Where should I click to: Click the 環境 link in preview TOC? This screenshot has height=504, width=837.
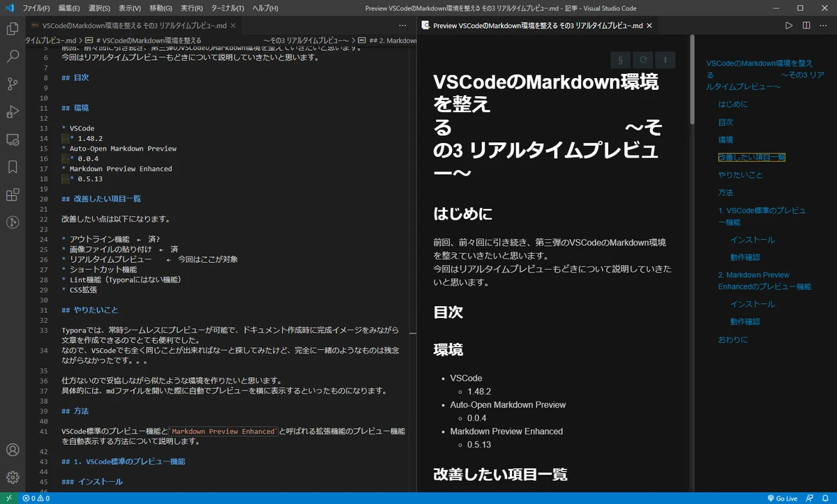tap(725, 139)
